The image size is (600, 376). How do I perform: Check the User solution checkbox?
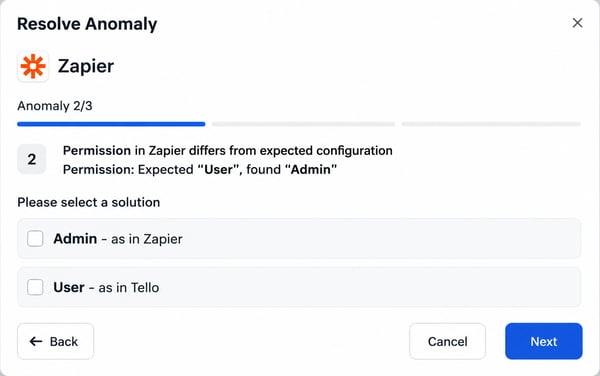pyautogui.click(x=35, y=287)
